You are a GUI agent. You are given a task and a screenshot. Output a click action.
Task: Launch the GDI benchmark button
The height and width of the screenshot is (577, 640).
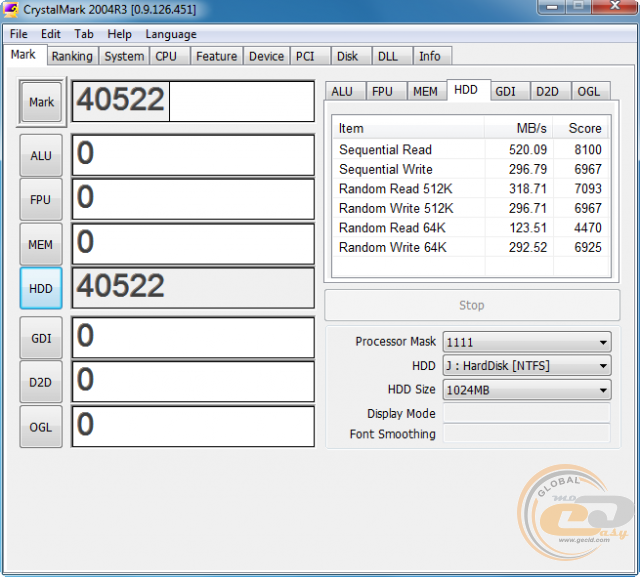pyautogui.click(x=41, y=338)
